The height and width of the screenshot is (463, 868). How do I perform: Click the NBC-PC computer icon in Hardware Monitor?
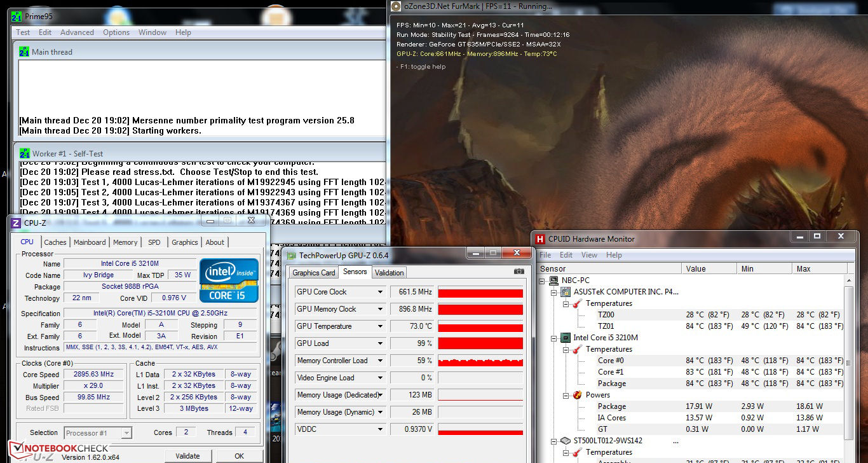(x=554, y=280)
